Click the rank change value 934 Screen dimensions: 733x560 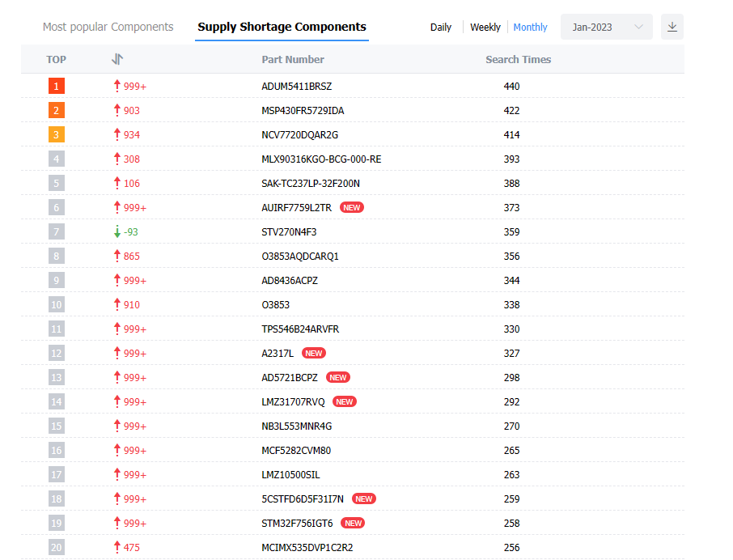[132, 134]
